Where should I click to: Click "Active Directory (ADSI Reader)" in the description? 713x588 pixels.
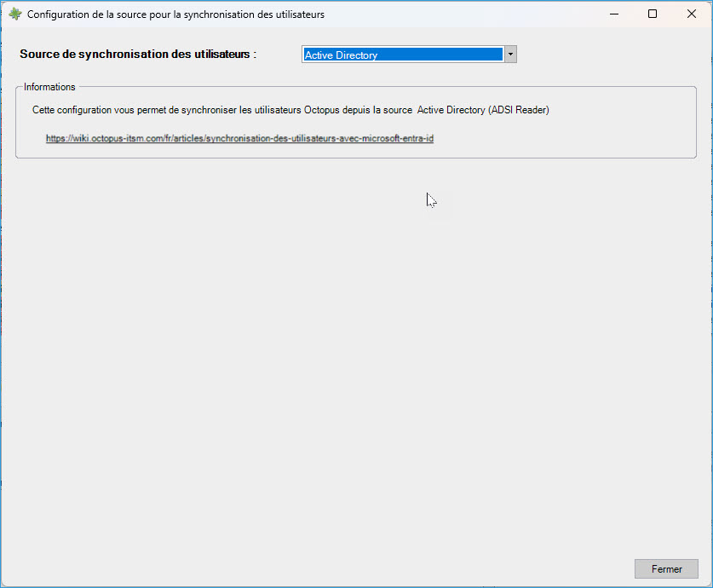pyautogui.click(x=483, y=110)
